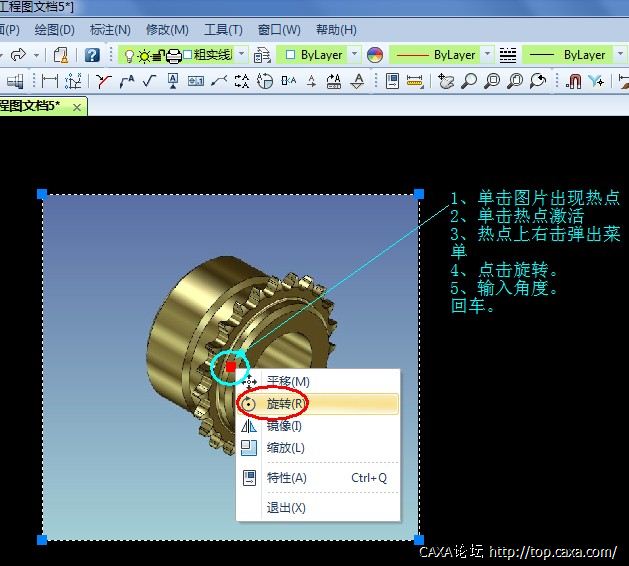This screenshot has width=629, height=566.
Task: Open the color wheel picker
Action: click(375, 55)
